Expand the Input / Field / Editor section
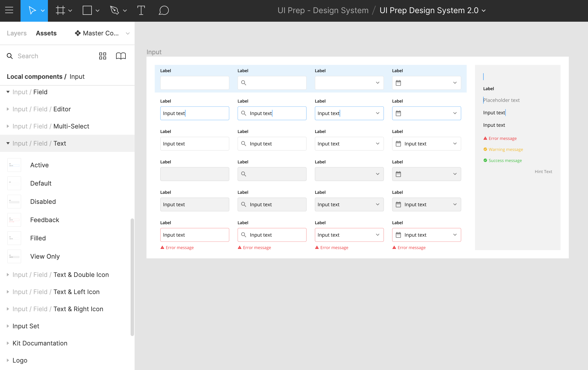This screenshot has height=370, width=588. [x=8, y=109]
